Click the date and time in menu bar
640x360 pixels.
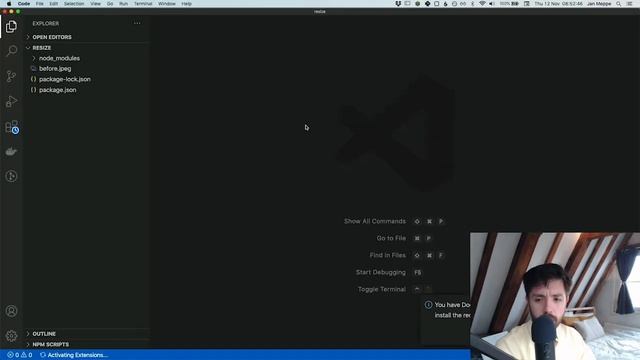(558, 4)
